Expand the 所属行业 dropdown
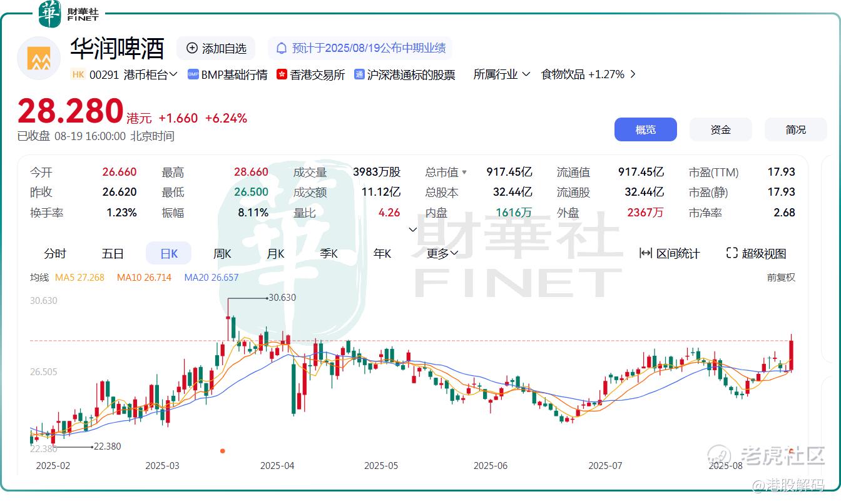This screenshot has height=504, width=841. pos(502,74)
